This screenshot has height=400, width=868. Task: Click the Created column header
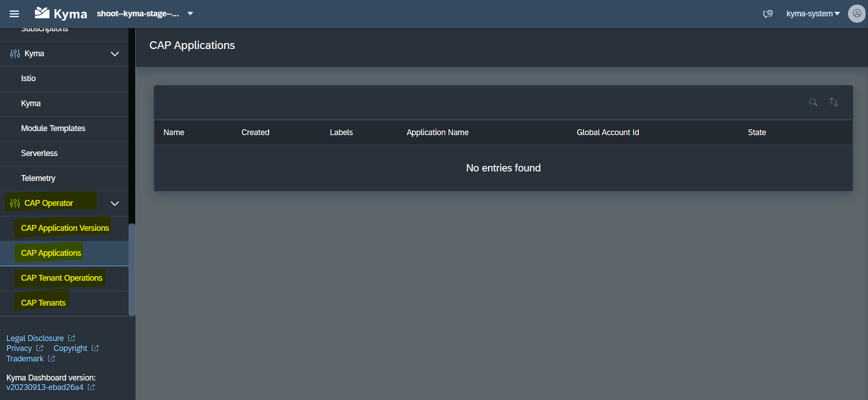[x=255, y=132]
